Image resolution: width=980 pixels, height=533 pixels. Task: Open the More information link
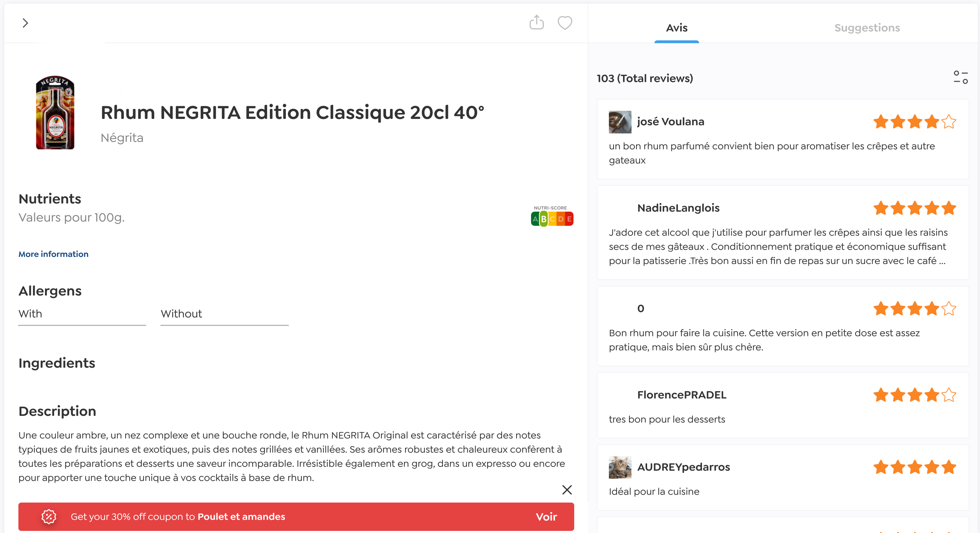pyautogui.click(x=53, y=254)
